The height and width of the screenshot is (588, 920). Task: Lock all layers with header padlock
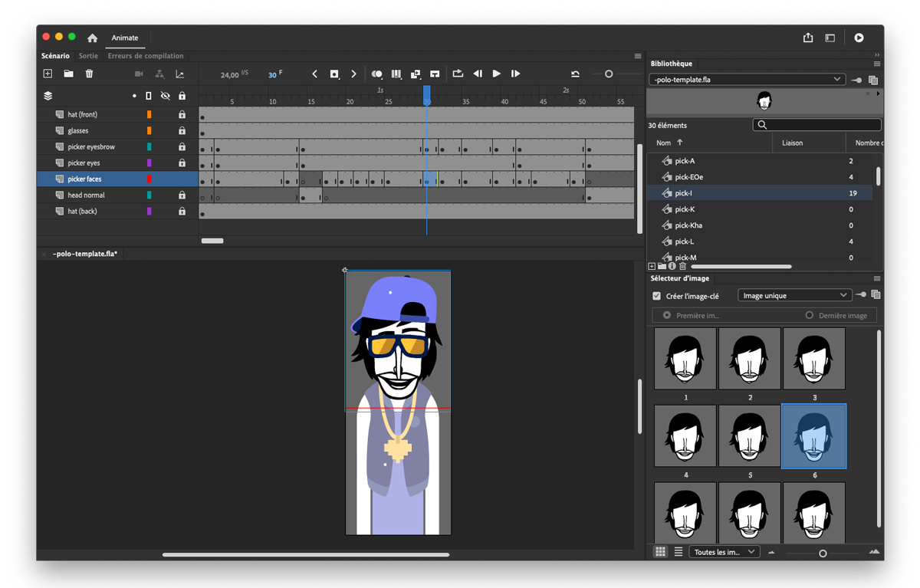click(182, 96)
